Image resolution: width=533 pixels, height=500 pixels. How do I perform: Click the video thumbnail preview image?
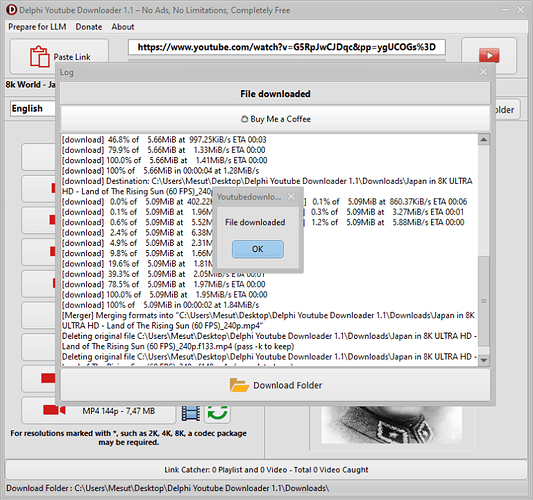pos(392,425)
